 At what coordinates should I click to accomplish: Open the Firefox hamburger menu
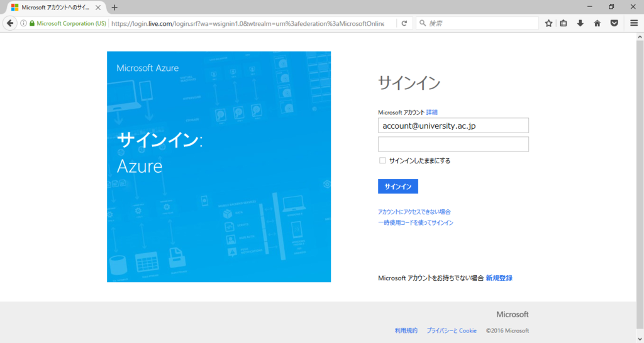tap(634, 23)
